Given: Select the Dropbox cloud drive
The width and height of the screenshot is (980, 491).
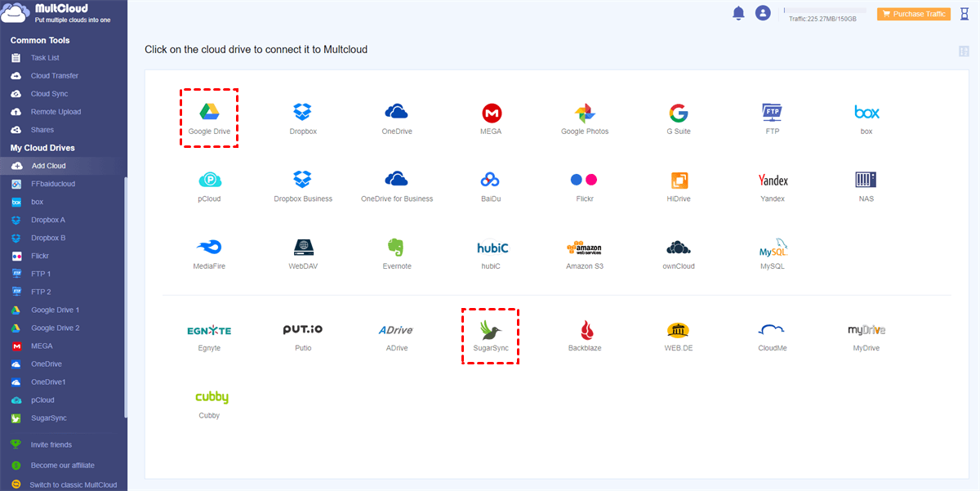Looking at the screenshot, I should tap(303, 118).
